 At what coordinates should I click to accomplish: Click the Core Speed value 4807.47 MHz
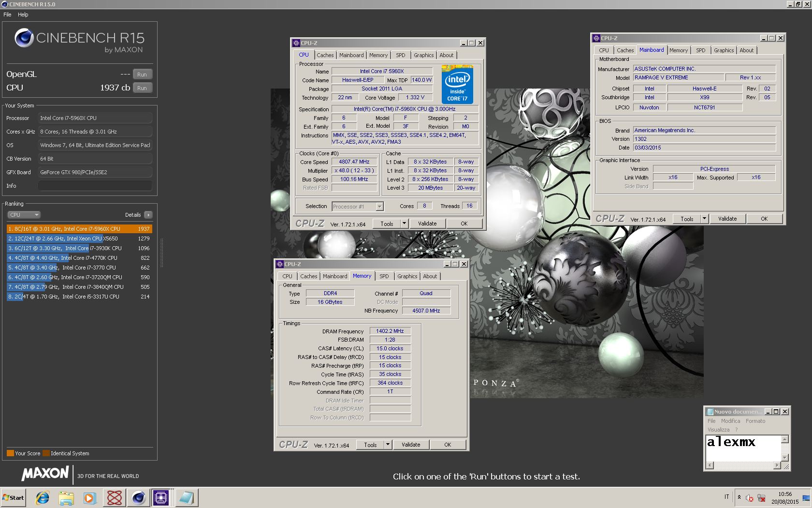354,162
